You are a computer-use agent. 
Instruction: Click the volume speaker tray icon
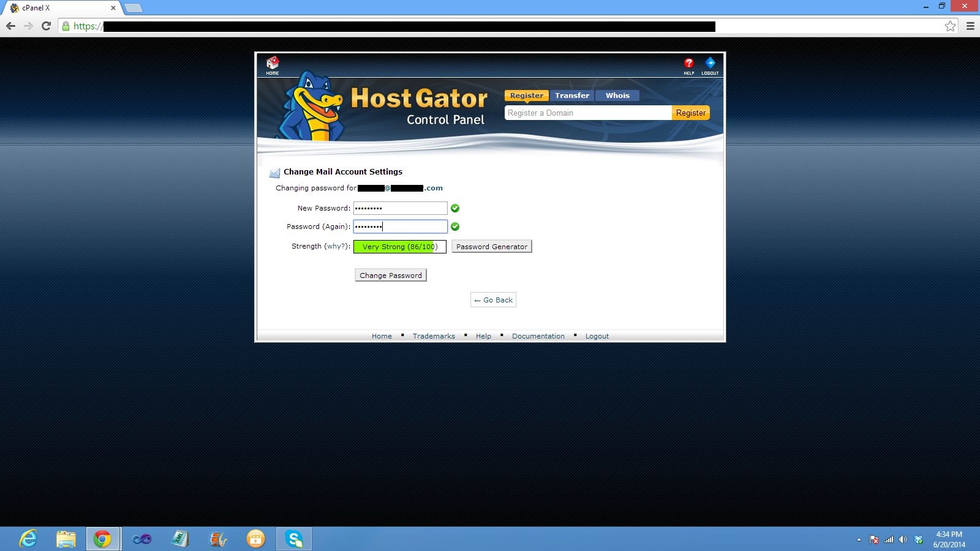903,539
